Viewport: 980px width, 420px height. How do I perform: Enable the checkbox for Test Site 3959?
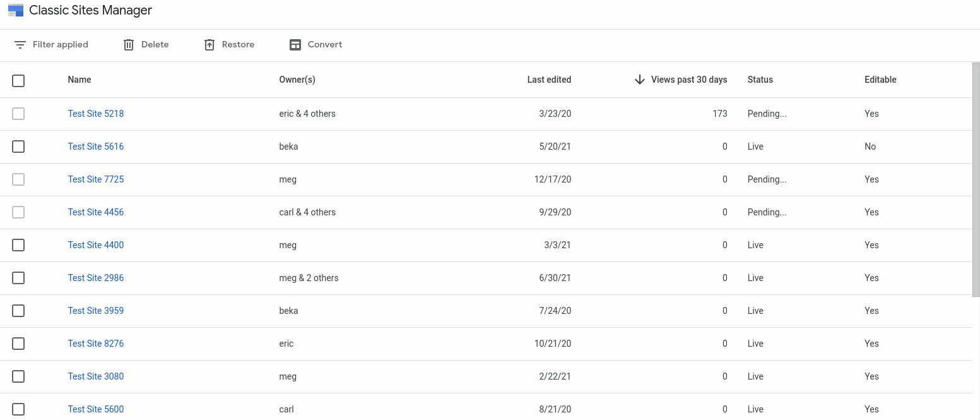[18, 311]
